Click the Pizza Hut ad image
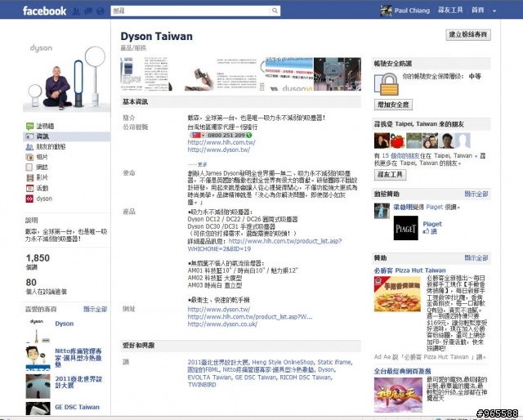This screenshot has height=420, width=523. pyautogui.click(x=397, y=294)
